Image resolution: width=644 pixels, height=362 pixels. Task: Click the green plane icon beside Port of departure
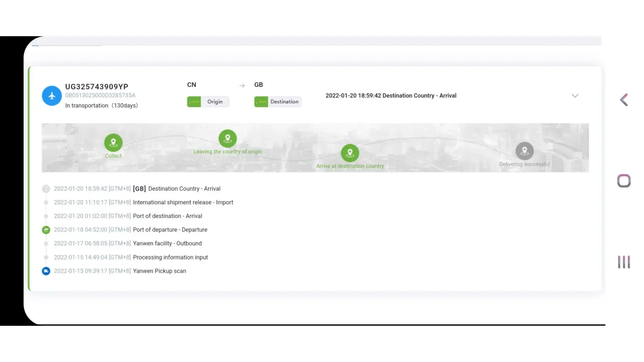46,230
